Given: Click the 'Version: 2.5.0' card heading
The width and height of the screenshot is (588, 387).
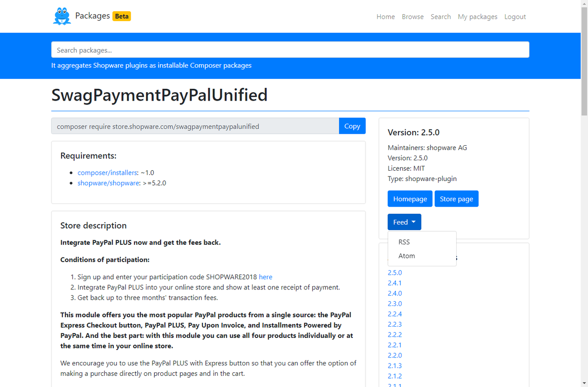Looking at the screenshot, I should click(414, 132).
